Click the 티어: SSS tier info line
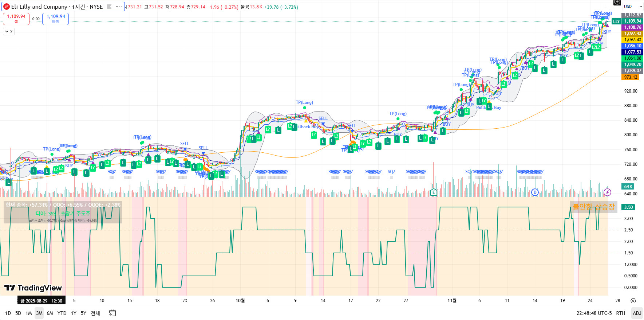Viewport: 644px width, 320px height. pyautogui.click(x=63, y=214)
